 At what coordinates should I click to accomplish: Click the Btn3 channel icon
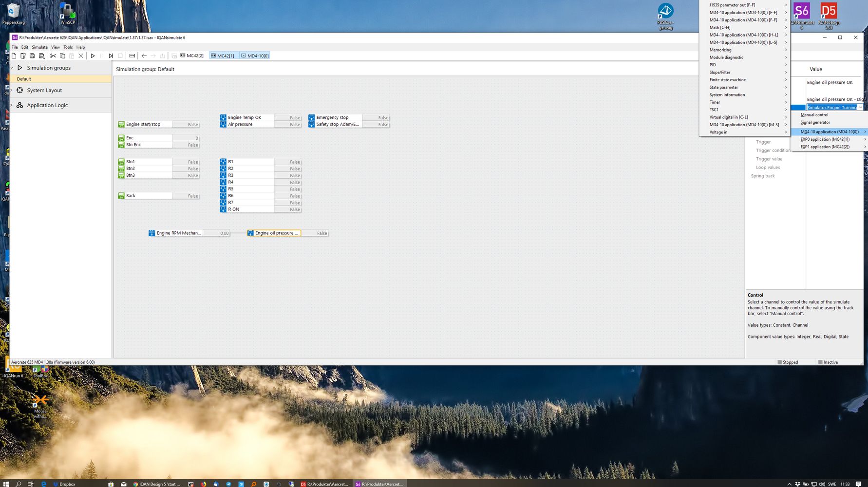coord(121,175)
